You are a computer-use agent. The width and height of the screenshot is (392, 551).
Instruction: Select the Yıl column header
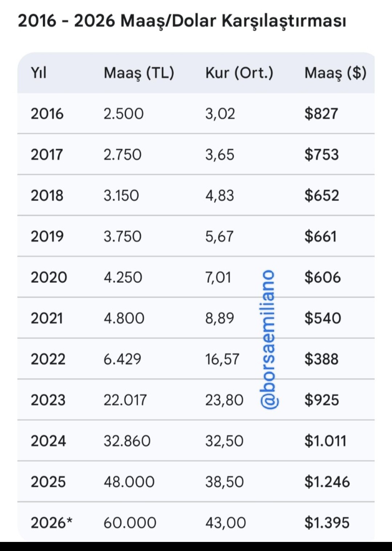[x=38, y=73]
